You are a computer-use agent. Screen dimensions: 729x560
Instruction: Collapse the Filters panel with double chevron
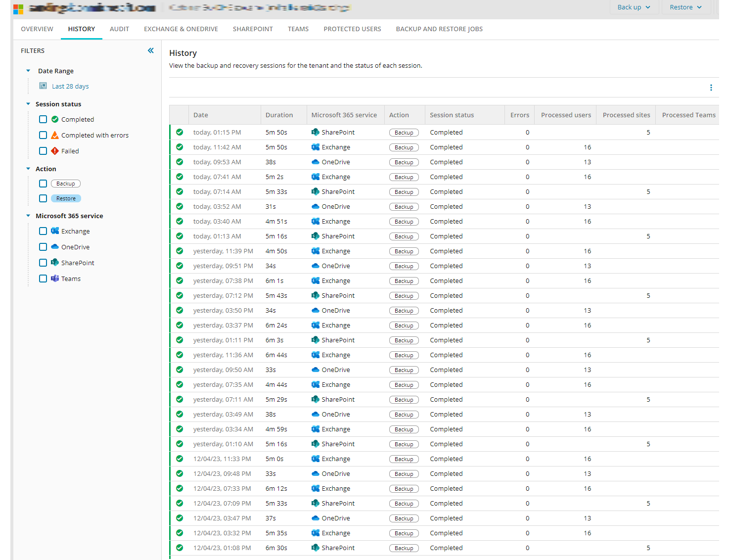151,50
